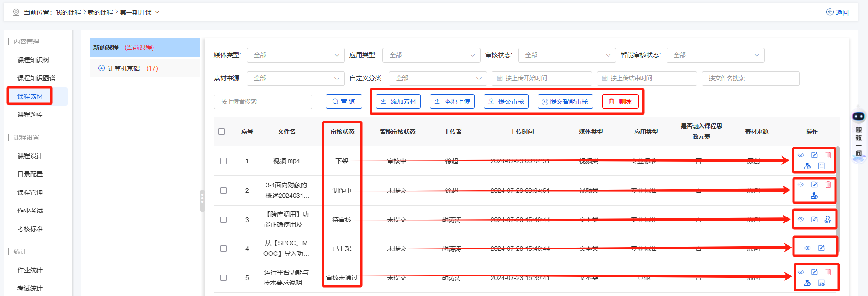
Task: Open the 媒体类型 dropdown
Action: click(x=296, y=55)
